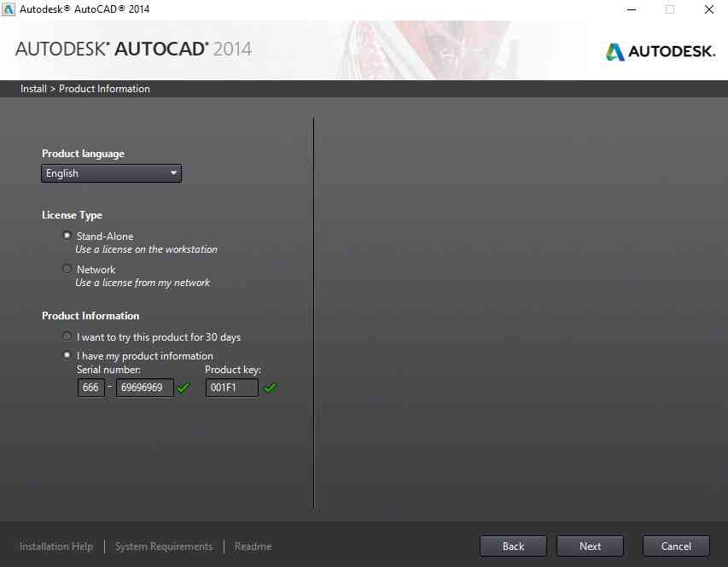The width and height of the screenshot is (728, 567).
Task: Click the Product key input field
Action: pos(231,388)
